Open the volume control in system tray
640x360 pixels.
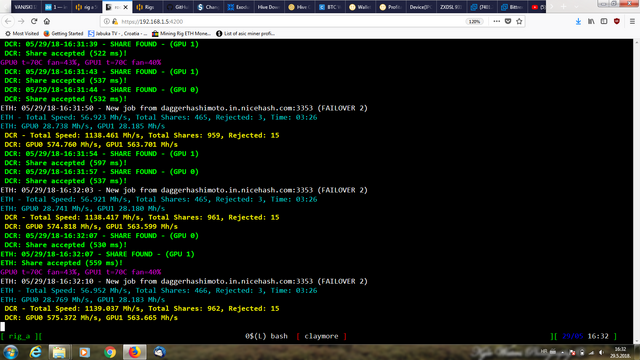(601, 352)
